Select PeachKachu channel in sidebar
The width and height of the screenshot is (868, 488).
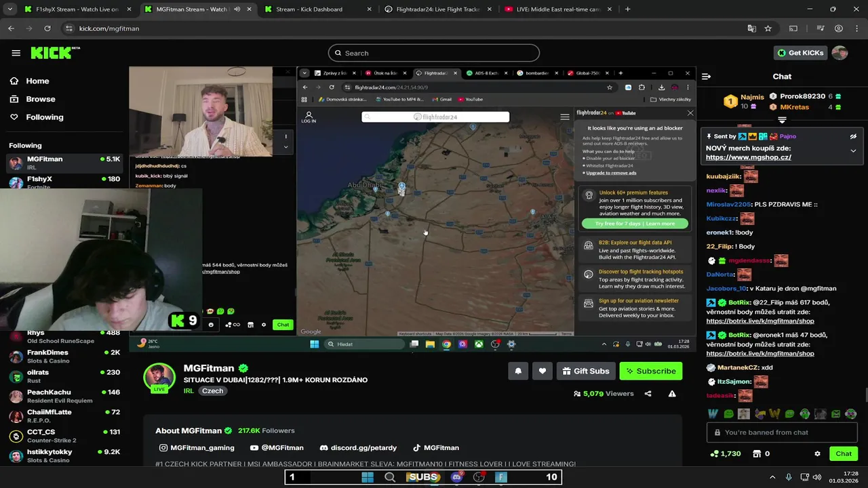(x=64, y=396)
